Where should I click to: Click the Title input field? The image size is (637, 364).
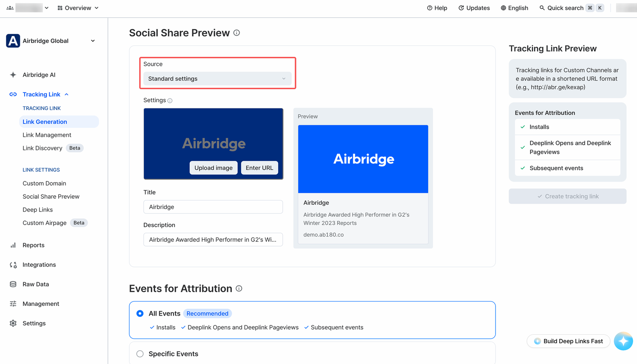pos(213,207)
